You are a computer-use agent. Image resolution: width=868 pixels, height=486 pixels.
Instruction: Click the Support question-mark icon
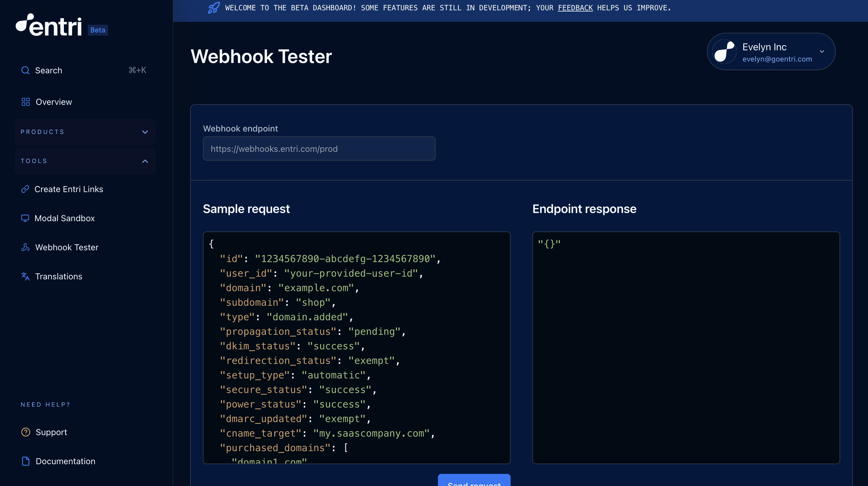click(26, 432)
